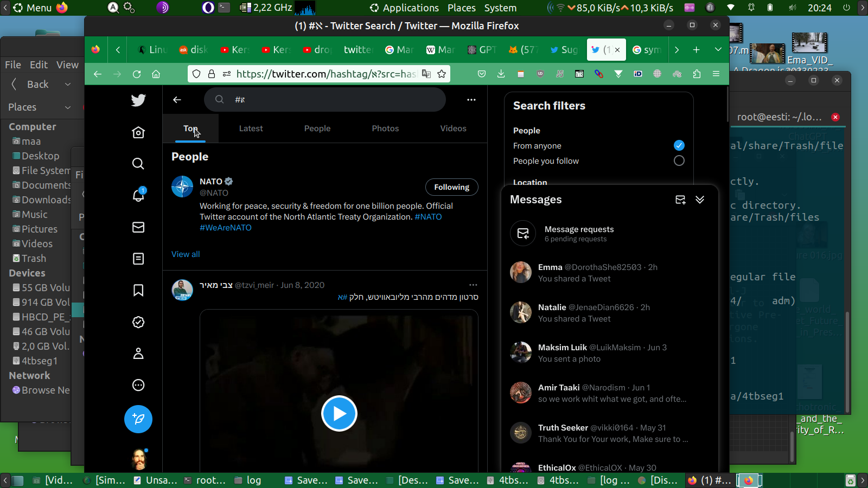Viewport: 868px width, 488px height.
Task: Play the video in the tweet
Action: coord(339,414)
